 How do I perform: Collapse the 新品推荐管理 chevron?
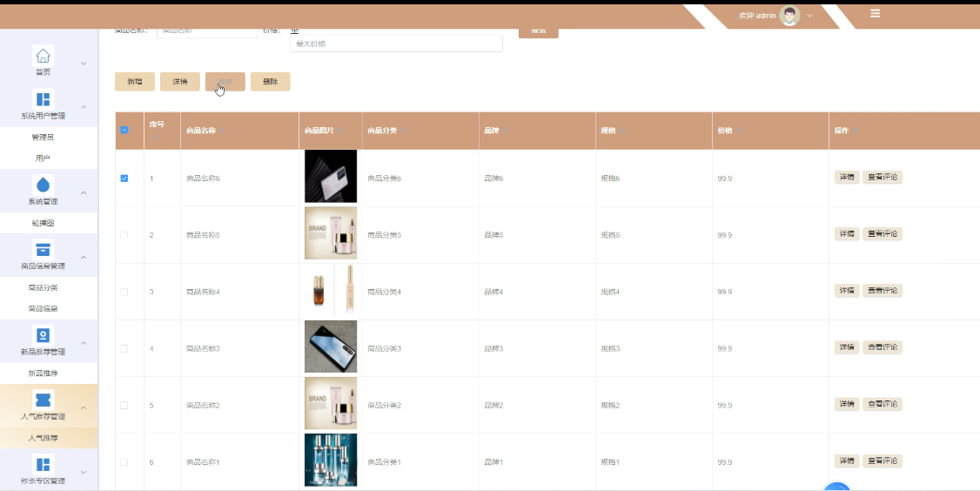[84, 343]
